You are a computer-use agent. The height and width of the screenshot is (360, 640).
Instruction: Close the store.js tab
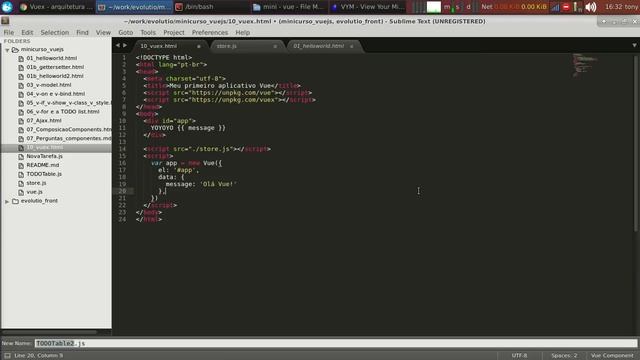[x=275, y=47]
